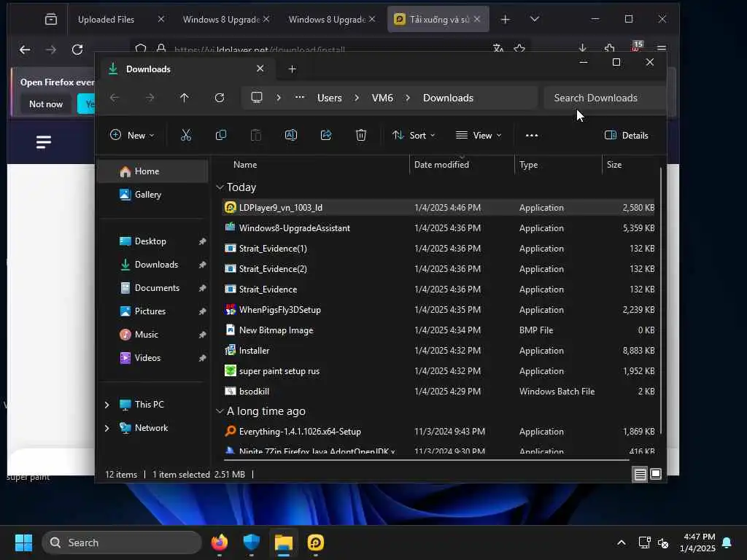Open the View dropdown menu
The image size is (747, 560).
(x=479, y=135)
